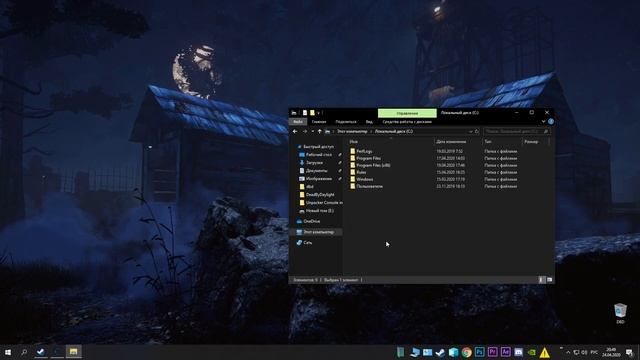
Task: Switch to the details view via the status bar icon
Action: tap(541, 280)
